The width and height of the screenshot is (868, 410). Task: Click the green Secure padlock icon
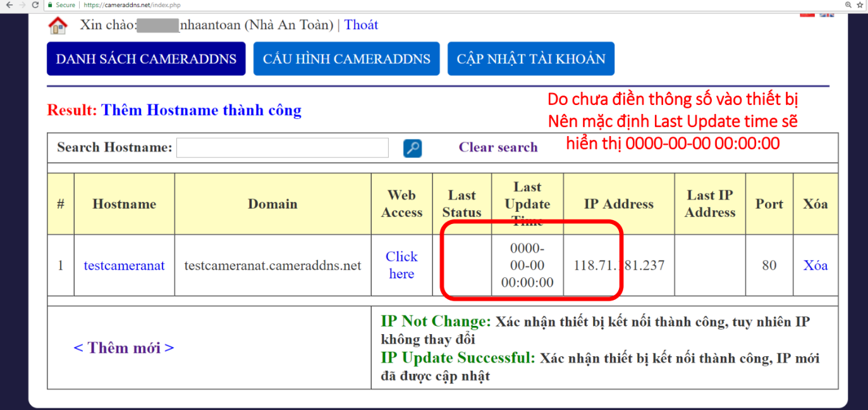point(51,5)
